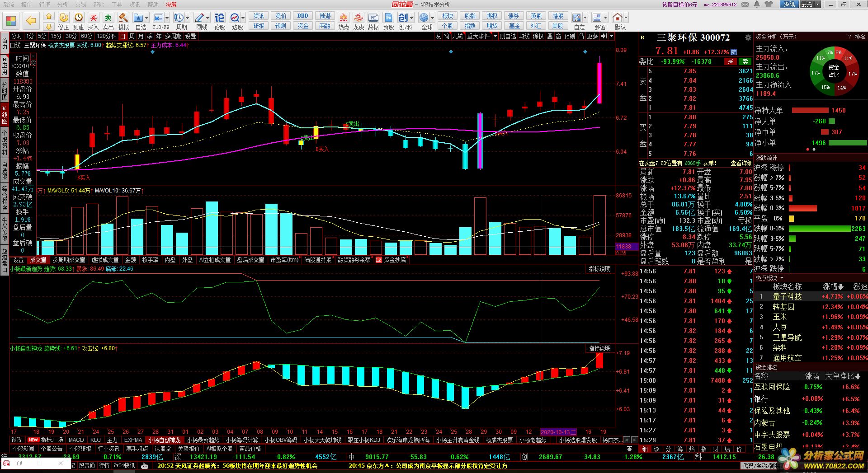Click the 查看详细 link
The image size is (868, 473).
741,163
